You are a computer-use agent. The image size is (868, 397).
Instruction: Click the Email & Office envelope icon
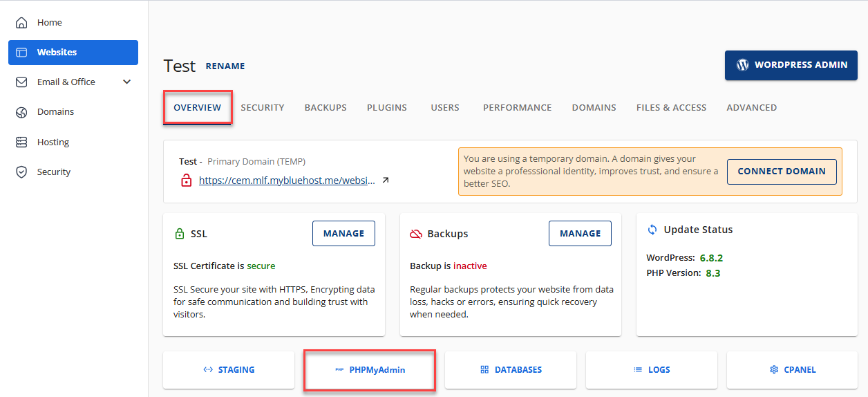21,82
